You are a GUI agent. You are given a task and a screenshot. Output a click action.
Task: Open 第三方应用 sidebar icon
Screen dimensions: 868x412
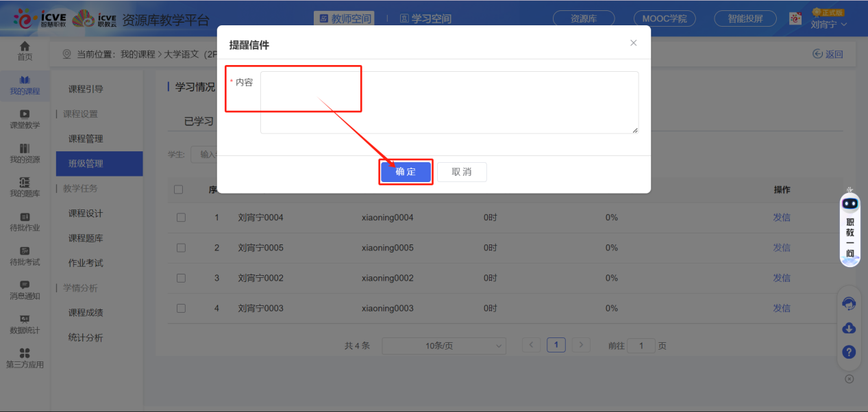25,358
